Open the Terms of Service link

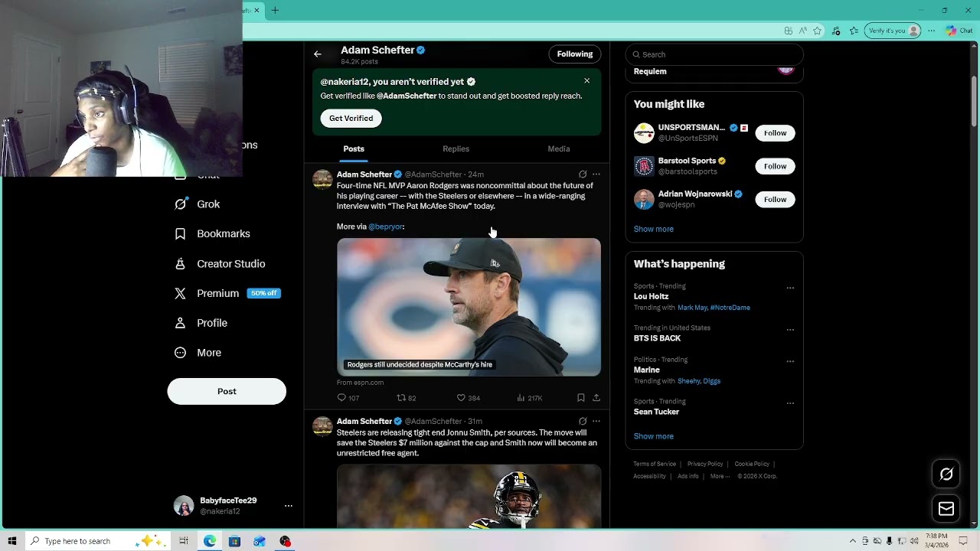pos(655,464)
